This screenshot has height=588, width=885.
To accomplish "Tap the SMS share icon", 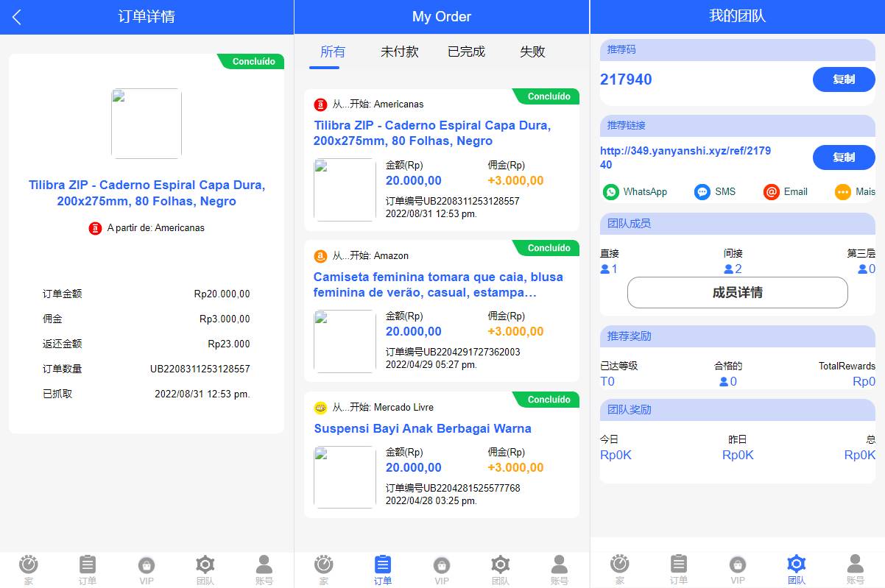I will [x=702, y=192].
